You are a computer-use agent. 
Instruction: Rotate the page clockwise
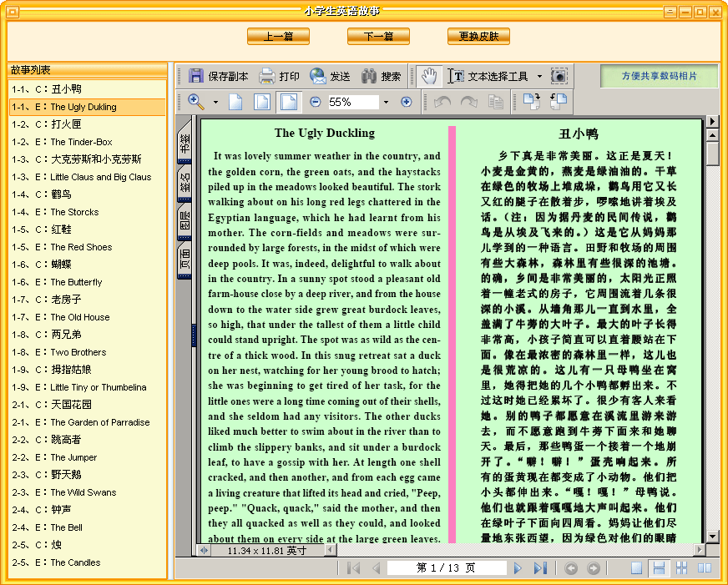point(532,102)
